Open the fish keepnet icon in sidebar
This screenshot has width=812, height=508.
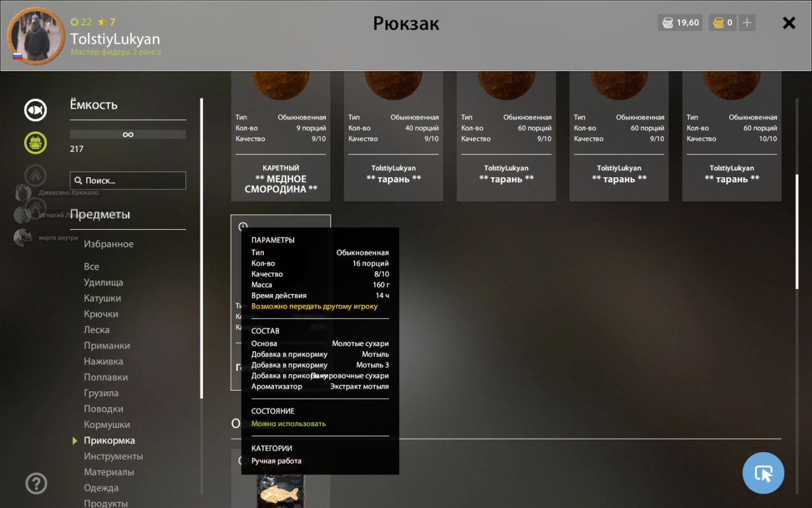click(36, 110)
